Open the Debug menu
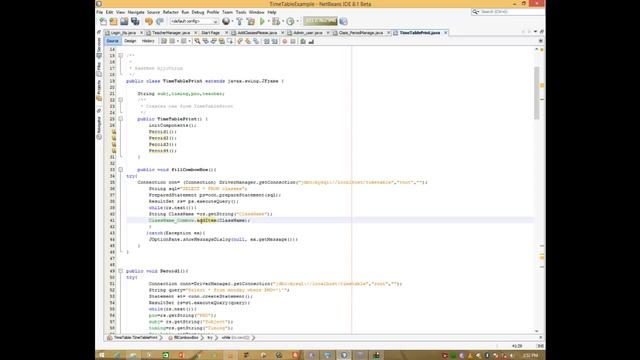Image resolution: width=640 pixels, height=360 pixels. [198, 12]
